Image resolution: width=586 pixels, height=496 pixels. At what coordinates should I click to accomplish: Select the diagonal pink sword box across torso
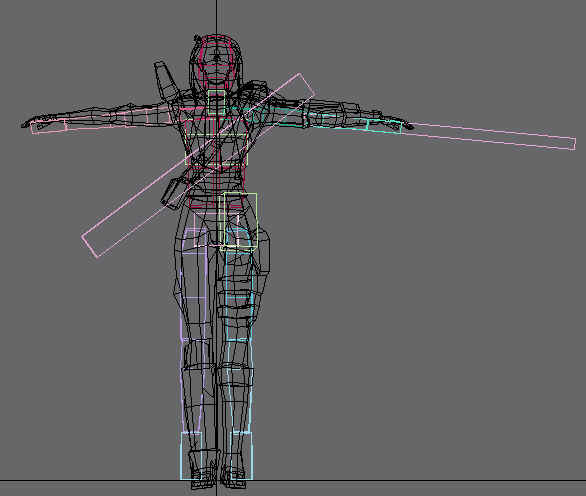pos(198,165)
